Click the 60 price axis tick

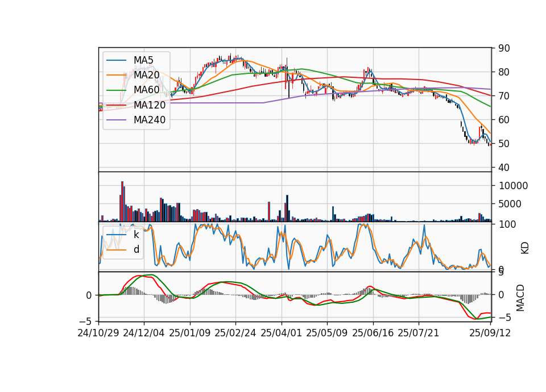pos(504,120)
